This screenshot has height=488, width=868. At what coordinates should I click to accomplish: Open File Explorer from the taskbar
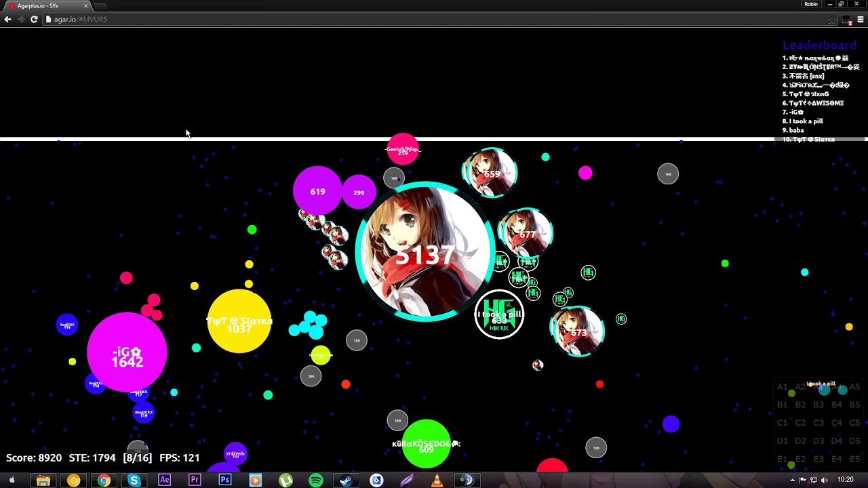[x=43, y=480]
